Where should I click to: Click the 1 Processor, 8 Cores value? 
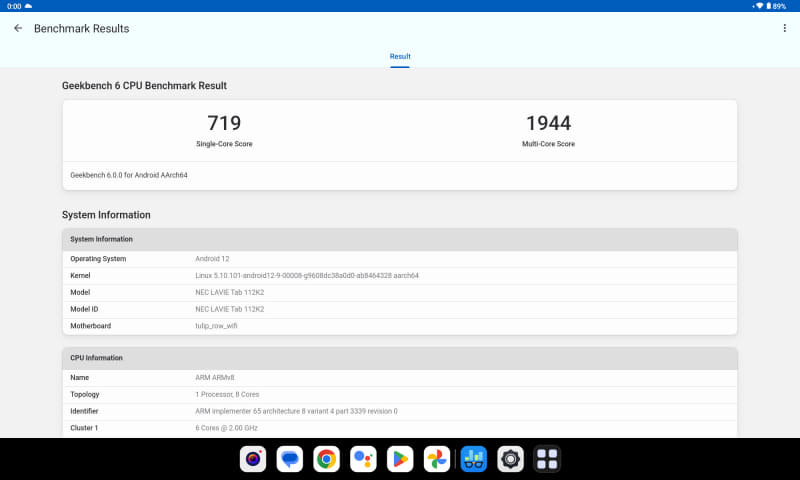coord(227,394)
